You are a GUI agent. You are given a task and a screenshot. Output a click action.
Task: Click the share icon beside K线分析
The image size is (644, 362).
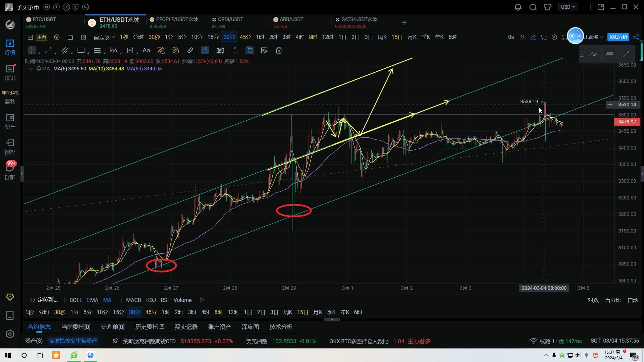pos(636,37)
